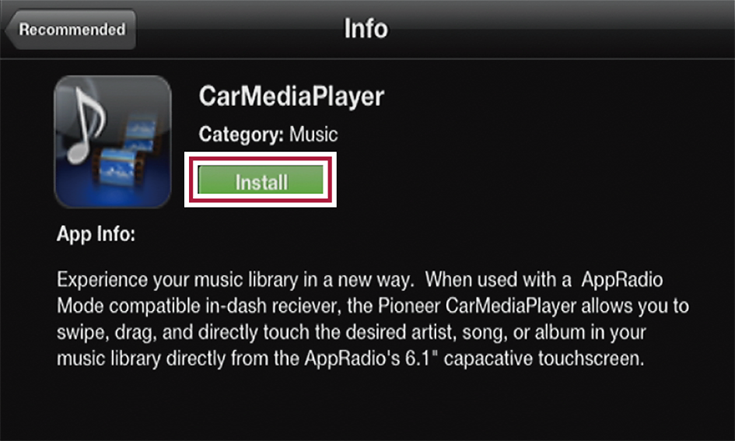Click the red highlight border around Install
Screen dimensions: 735x441
(261, 160)
